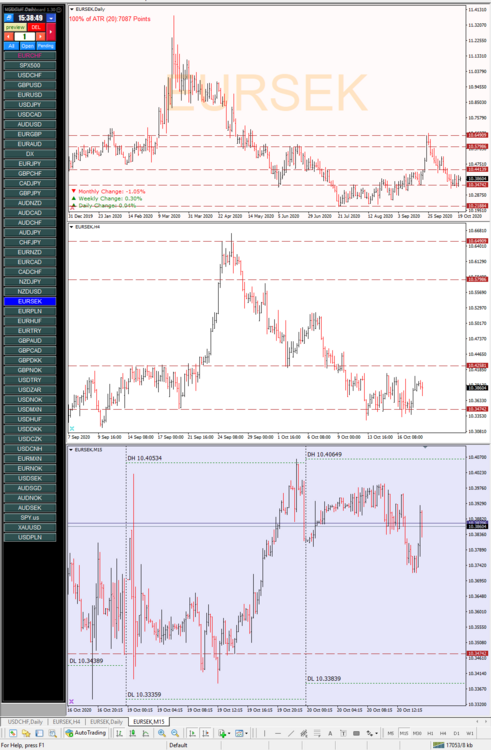Open the arrows objects dropdown
The height and width of the screenshot is (750, 491).
point(372,733)
